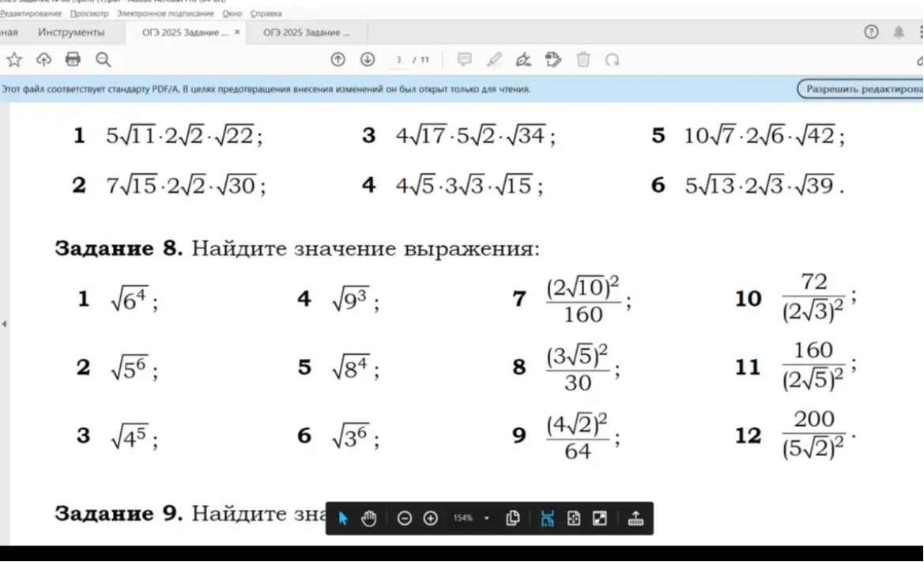Open the Электронное подписание menu
Image resolution: width=924 pixels, height=562 pixels.
pos(165,13)
